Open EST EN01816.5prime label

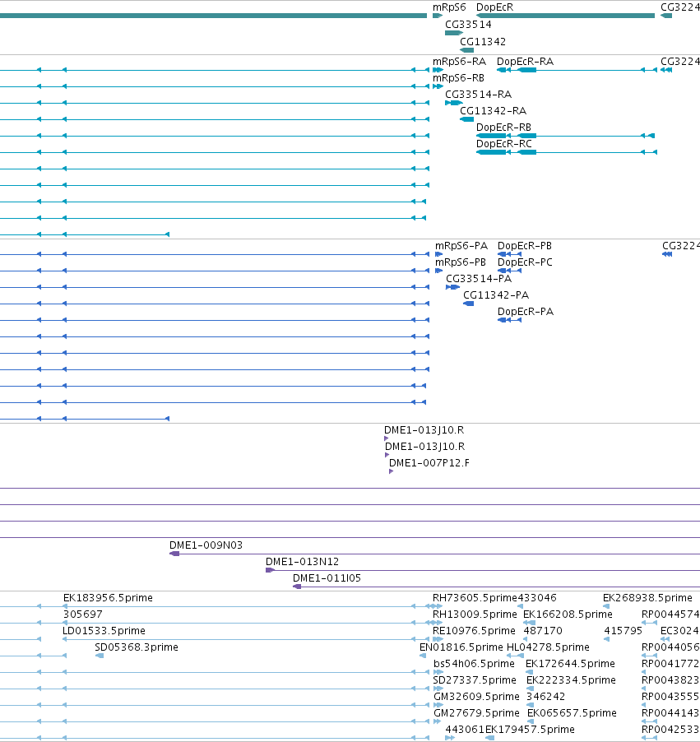(x=461, y=647)
